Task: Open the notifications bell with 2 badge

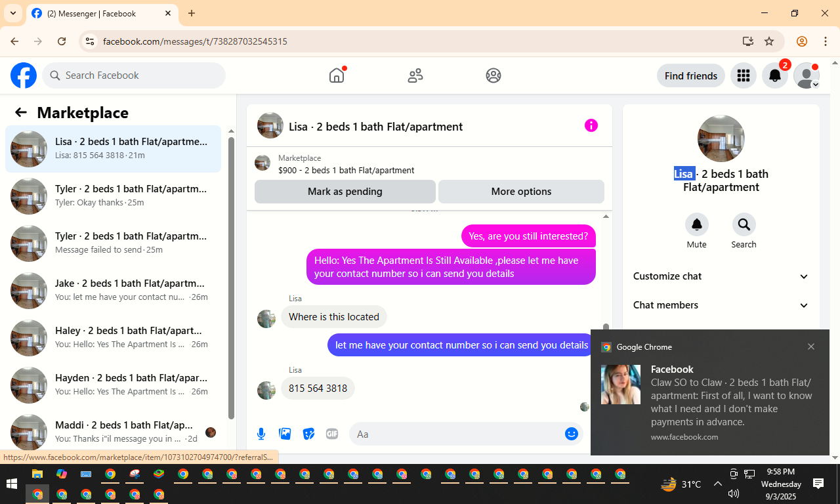Action: (775, 76)
